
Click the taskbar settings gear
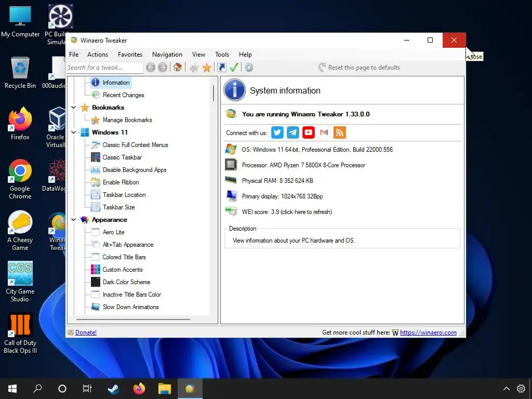click(521, 389)
